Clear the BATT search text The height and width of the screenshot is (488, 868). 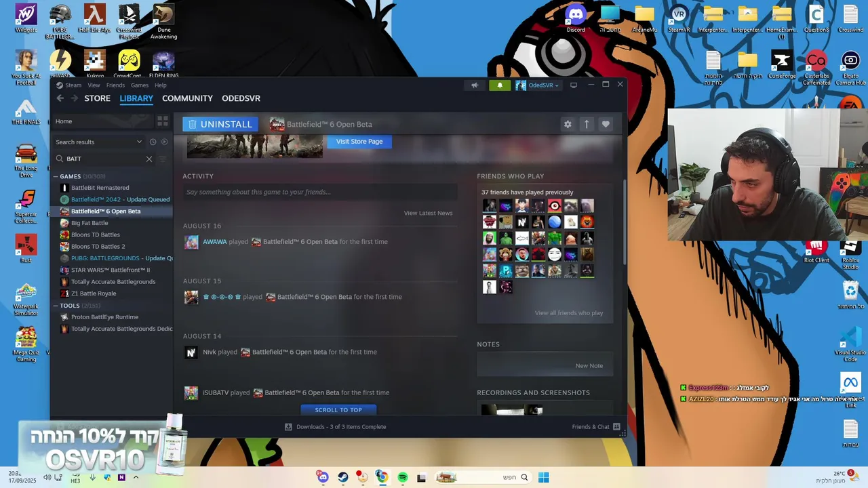149,159
